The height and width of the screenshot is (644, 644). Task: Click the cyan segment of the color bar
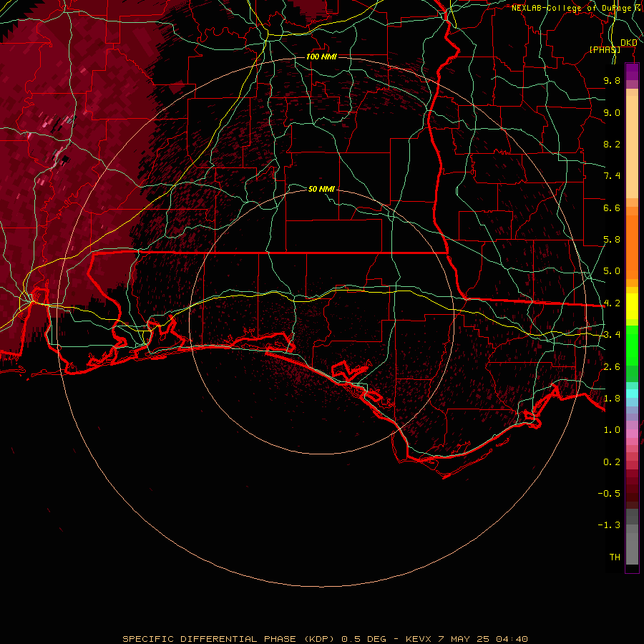632,394
